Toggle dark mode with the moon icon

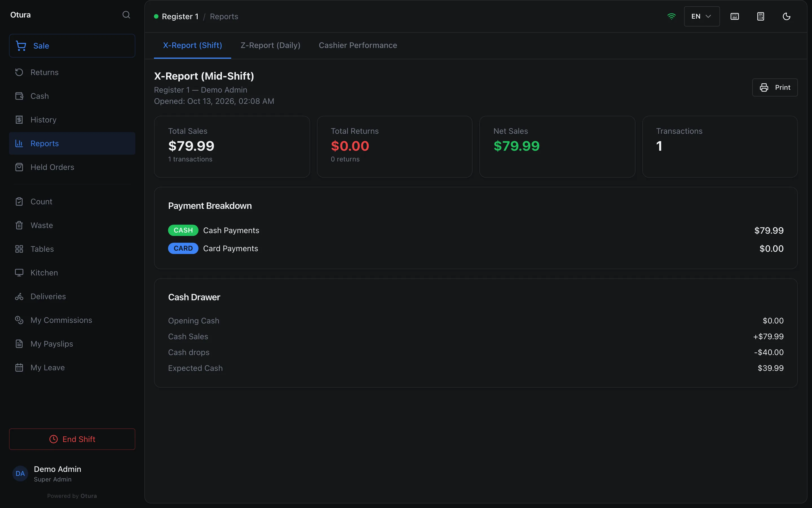787,16
